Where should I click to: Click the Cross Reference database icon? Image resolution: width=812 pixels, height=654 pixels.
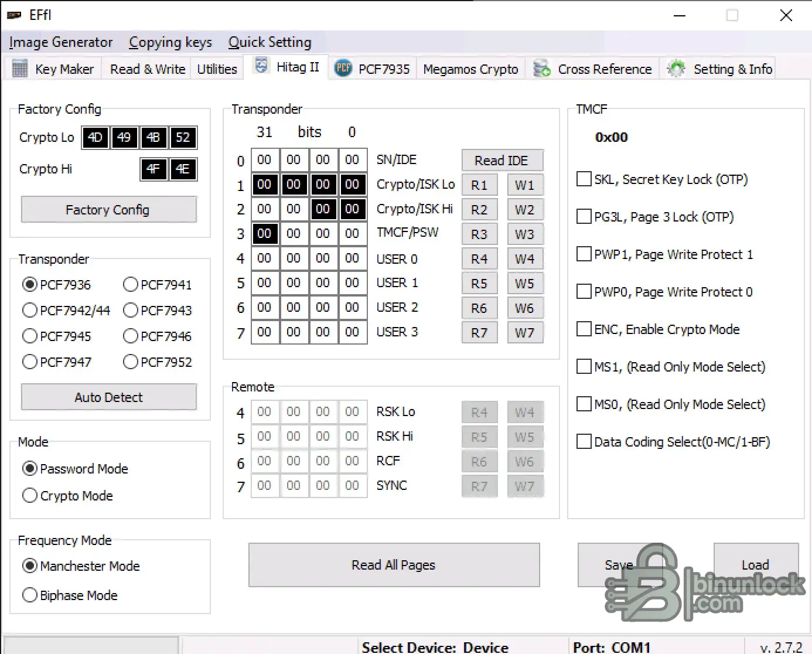tap(542, 69)
